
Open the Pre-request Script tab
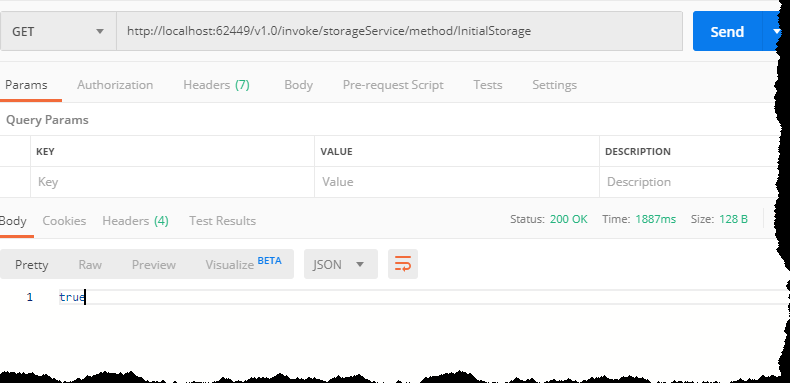(x=393, y=85)
